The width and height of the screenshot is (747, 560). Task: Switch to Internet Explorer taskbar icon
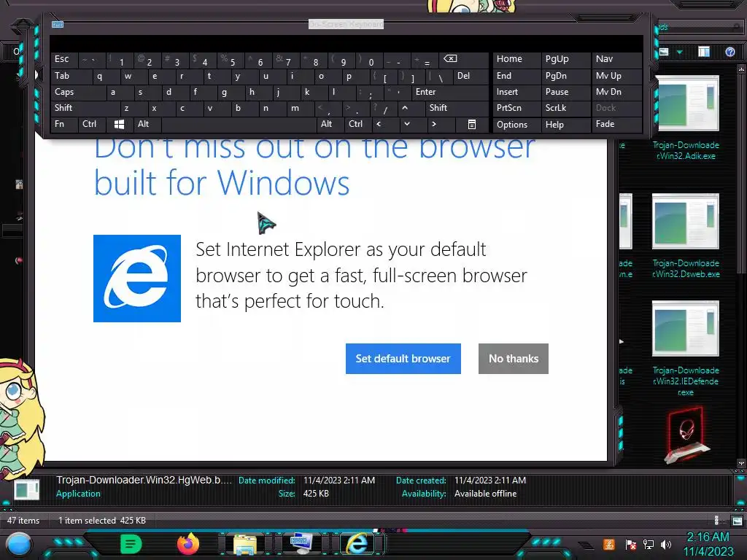point(357,544)
